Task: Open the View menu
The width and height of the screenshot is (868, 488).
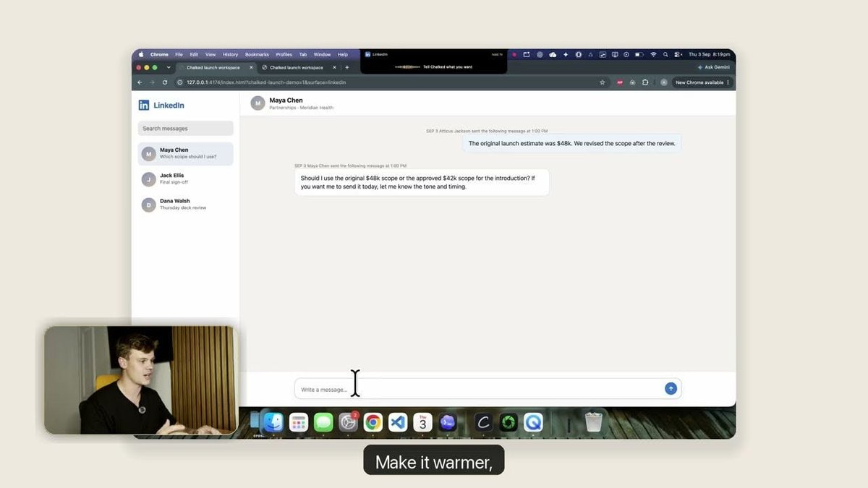Action: pos(210,54)
